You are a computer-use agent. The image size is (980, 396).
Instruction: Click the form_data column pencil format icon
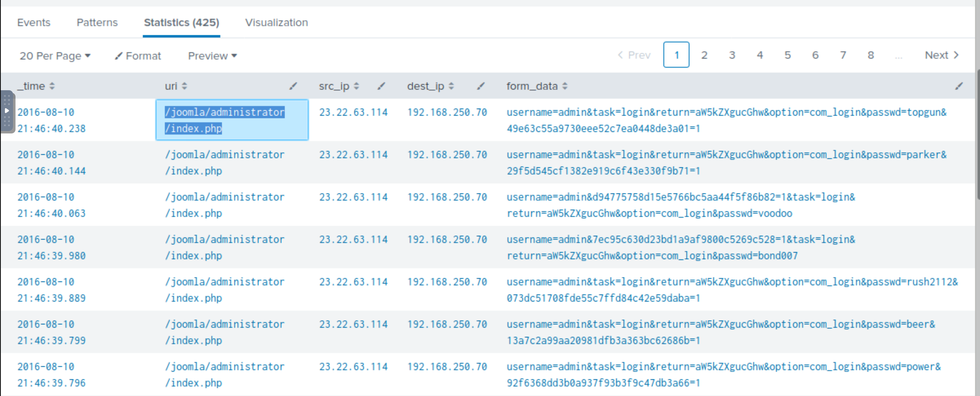959,86
